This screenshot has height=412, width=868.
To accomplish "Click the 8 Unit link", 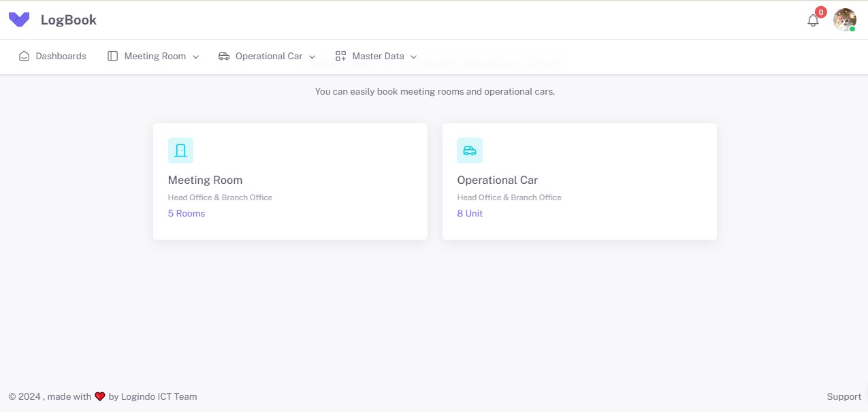I will 470,213.
